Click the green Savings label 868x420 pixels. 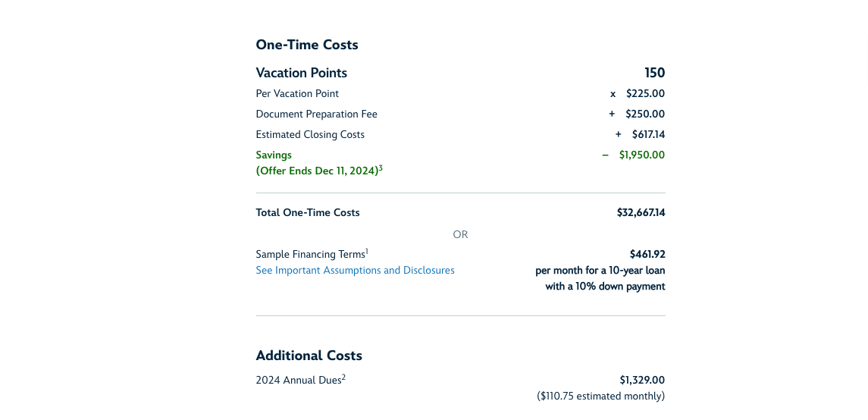(274, 155)
